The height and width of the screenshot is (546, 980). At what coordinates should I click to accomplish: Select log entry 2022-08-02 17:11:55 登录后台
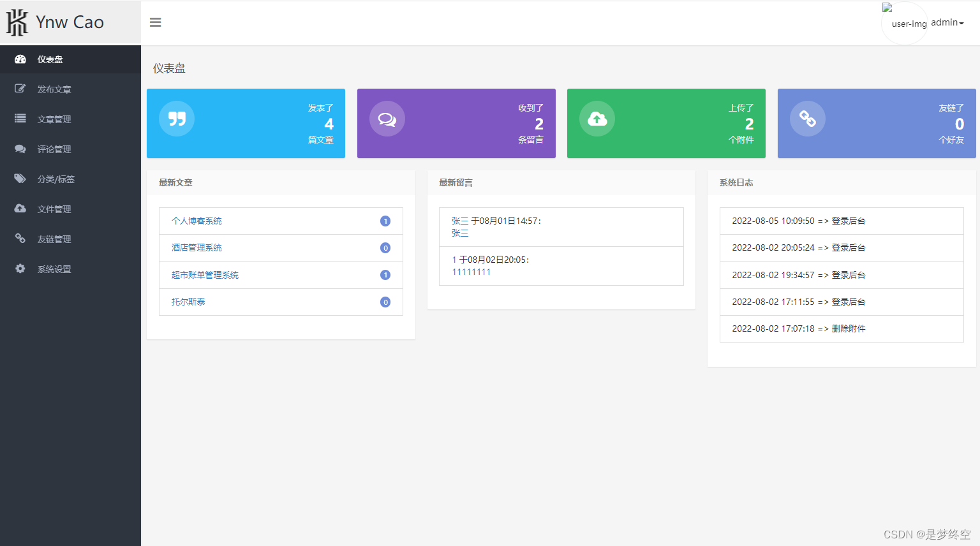pyautogui.click(x=842, y=302)
